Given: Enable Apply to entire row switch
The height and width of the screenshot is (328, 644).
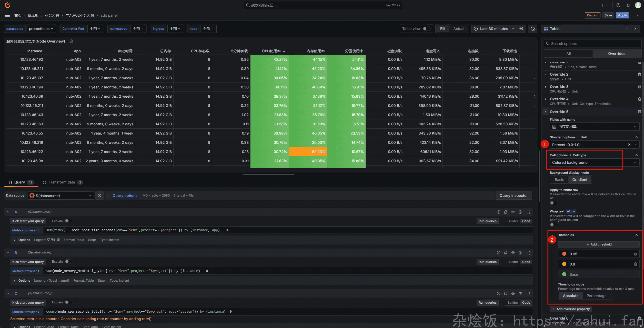Looking at the screenshot, I should click(554, 203).
